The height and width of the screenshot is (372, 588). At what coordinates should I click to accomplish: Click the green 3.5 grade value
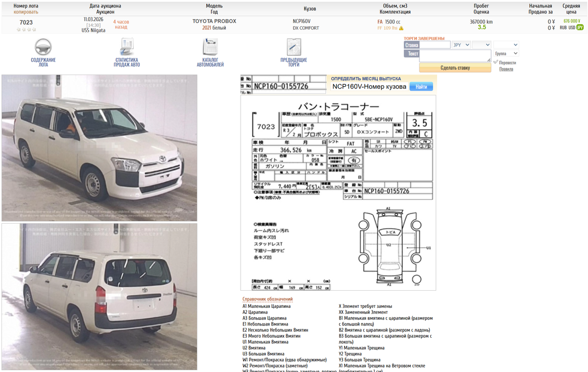[x=482, y=27]
